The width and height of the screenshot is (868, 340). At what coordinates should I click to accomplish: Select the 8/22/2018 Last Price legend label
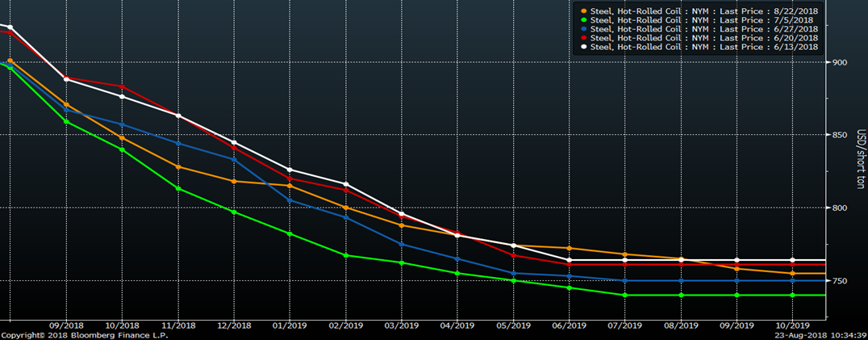tap(704, 10)
